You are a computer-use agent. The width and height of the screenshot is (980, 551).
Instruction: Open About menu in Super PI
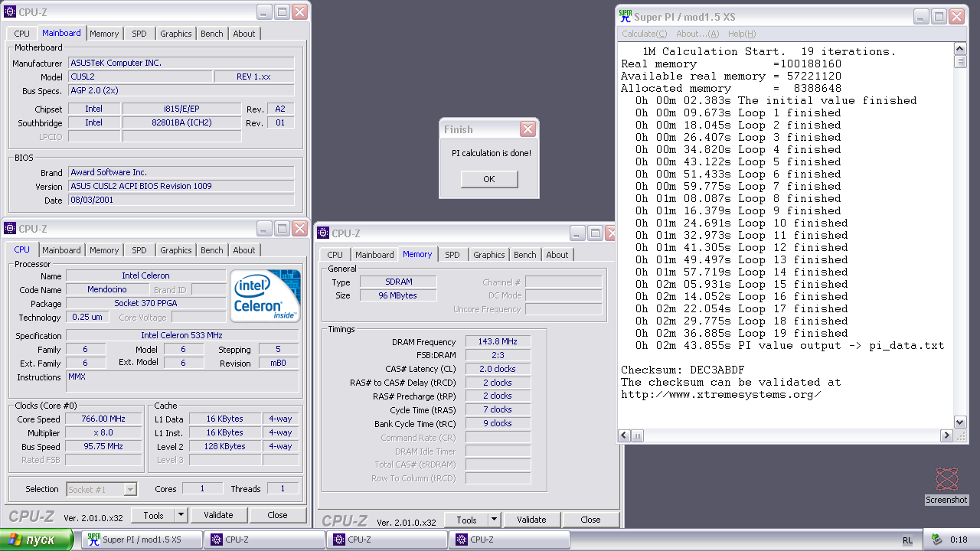pos(697,34)
